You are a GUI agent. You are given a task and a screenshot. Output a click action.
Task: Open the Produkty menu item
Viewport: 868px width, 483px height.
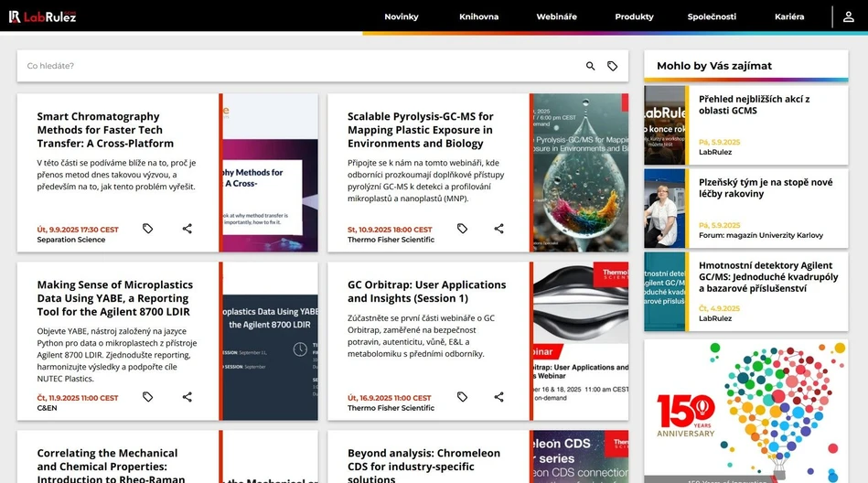[634, 16]
